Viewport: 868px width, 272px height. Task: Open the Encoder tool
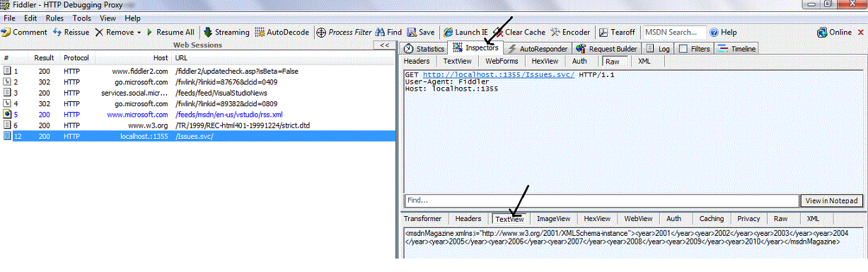(x=570, y=33)
